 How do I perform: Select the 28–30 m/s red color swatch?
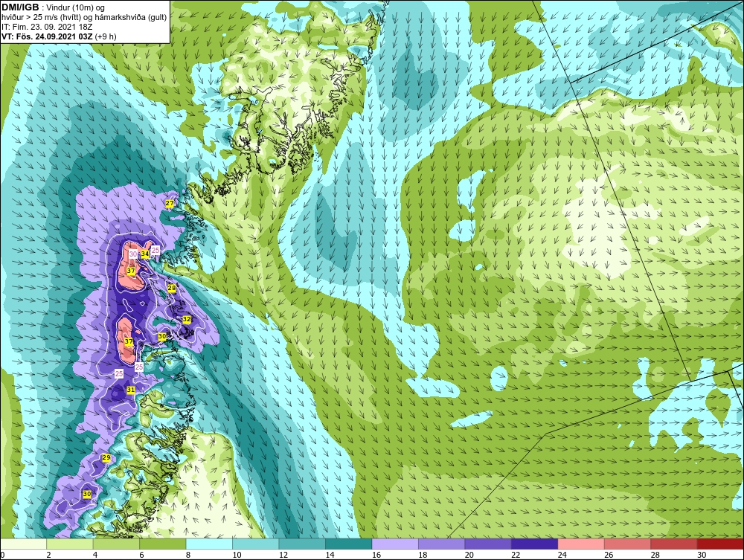pyautogui.click(x=674, y=544)
